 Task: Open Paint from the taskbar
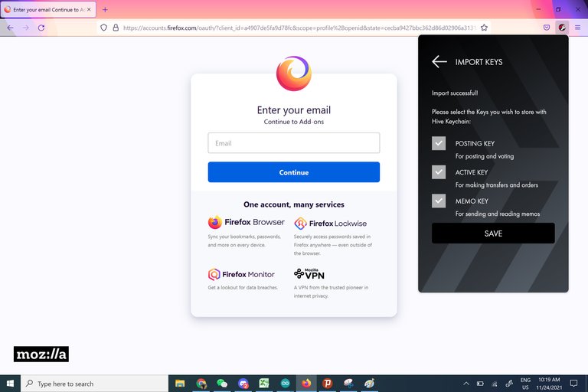369,384
